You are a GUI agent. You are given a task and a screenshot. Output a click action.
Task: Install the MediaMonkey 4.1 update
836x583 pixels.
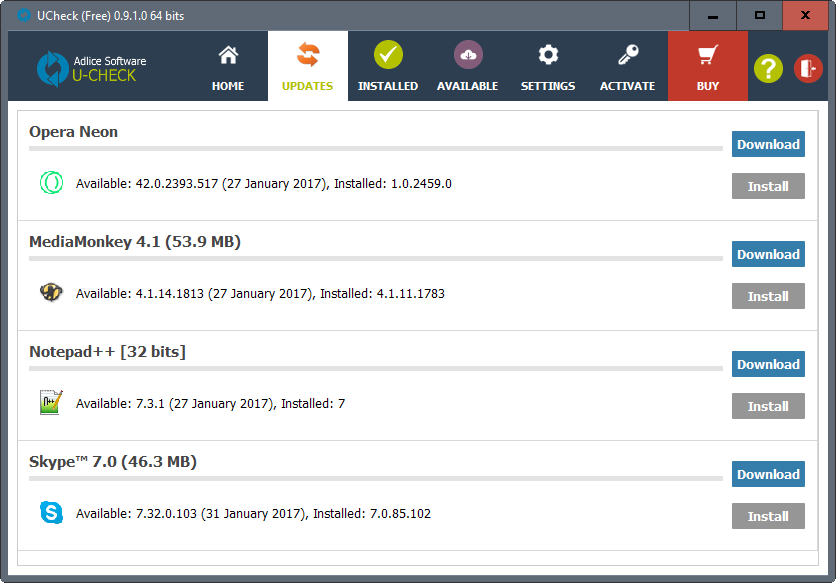[768, 296]
